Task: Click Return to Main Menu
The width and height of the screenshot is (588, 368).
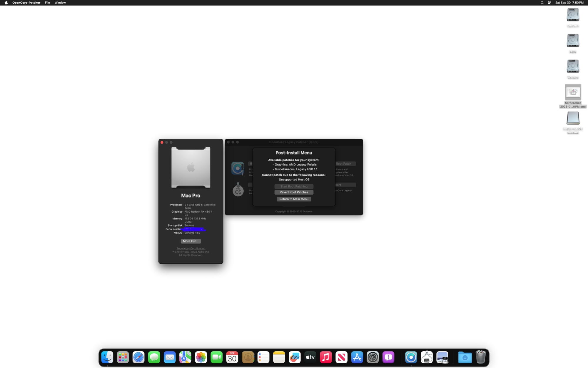Action: tap(294, 199)
